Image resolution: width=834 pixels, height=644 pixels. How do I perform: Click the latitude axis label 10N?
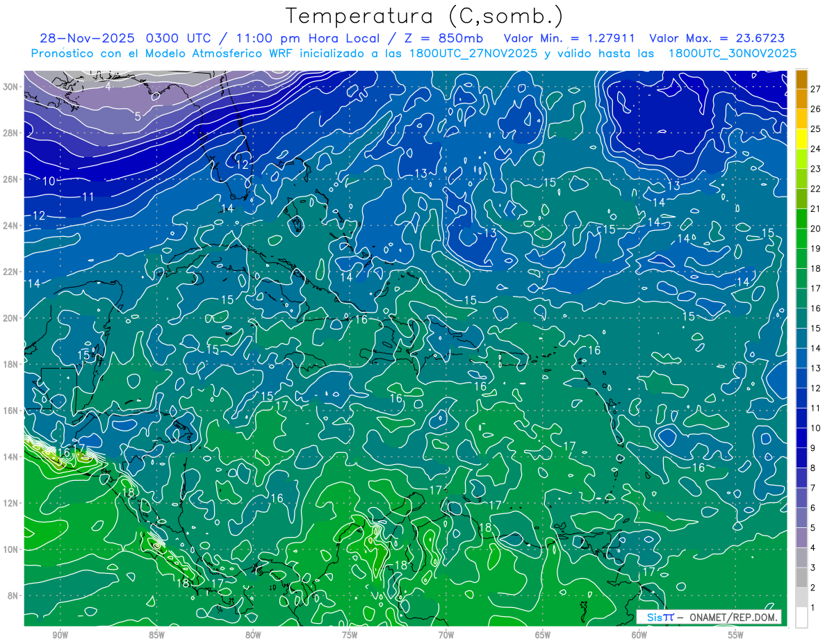point(10,550)
